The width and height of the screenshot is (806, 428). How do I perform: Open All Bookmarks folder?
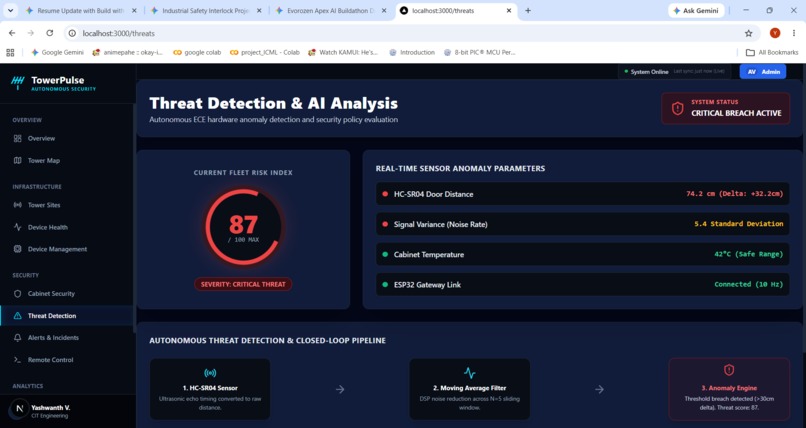pos(772,52)
